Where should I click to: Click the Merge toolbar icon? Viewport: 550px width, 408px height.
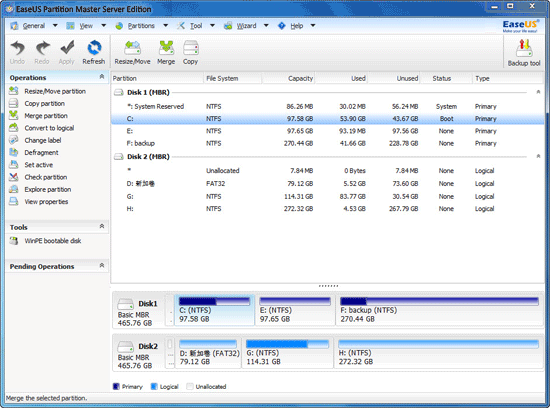point(166,52)
